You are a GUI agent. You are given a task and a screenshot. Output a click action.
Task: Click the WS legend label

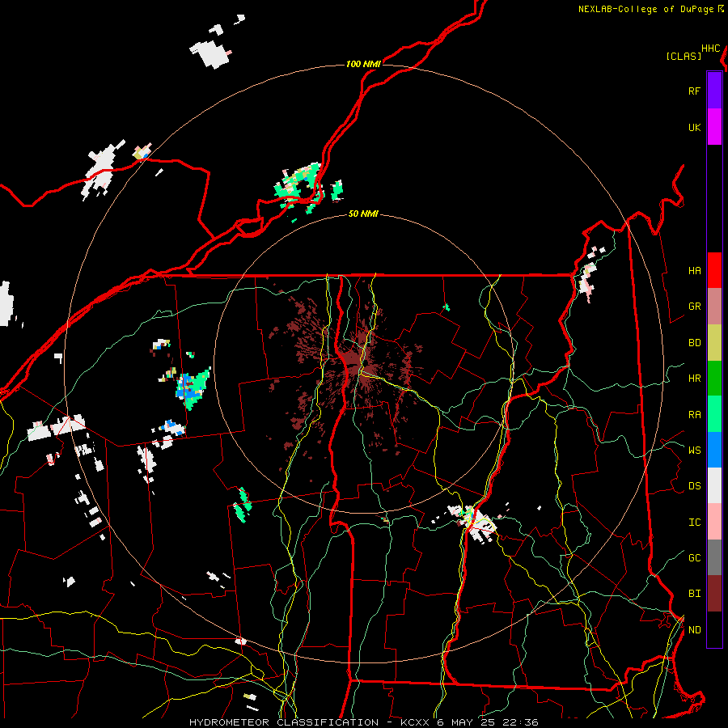point(694,451)
